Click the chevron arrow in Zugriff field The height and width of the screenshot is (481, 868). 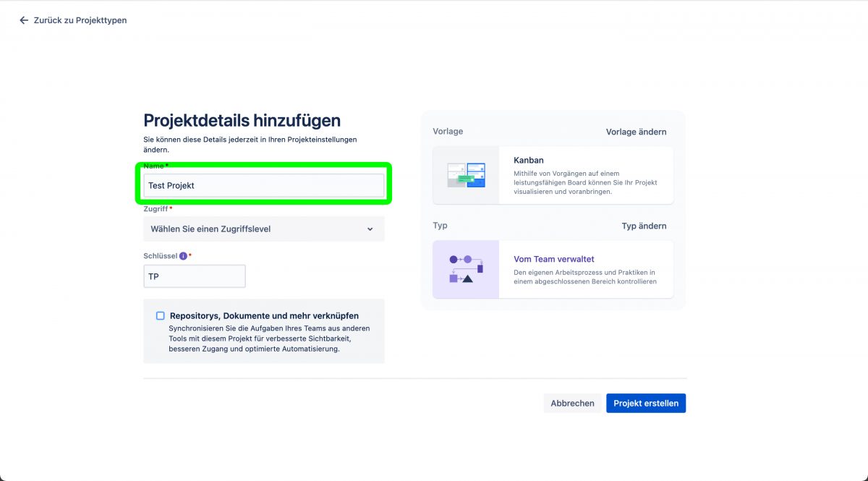(370, 229)
